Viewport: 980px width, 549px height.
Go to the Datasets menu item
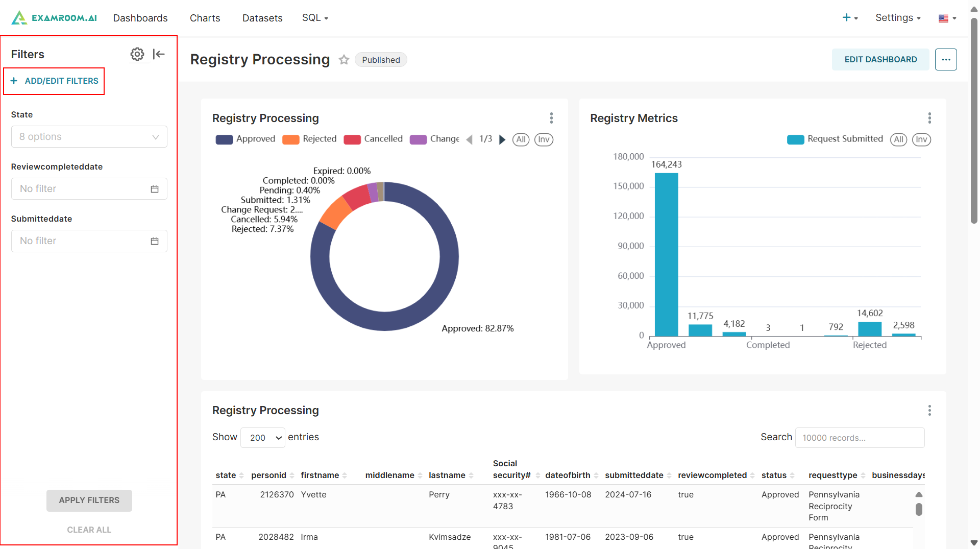point(262,18)
